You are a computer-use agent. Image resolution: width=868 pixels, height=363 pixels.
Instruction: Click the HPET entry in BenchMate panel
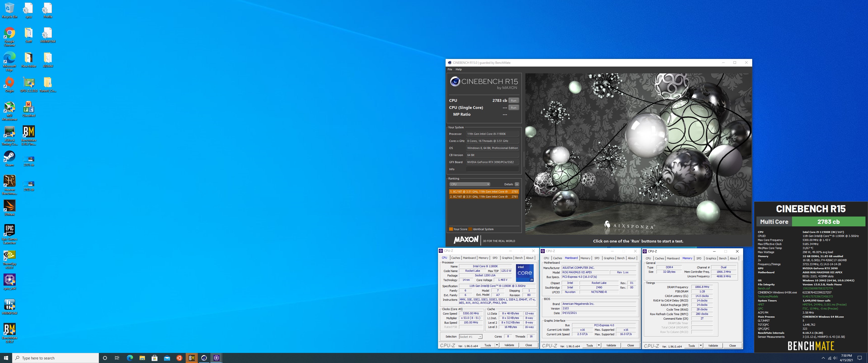(761, 305)
